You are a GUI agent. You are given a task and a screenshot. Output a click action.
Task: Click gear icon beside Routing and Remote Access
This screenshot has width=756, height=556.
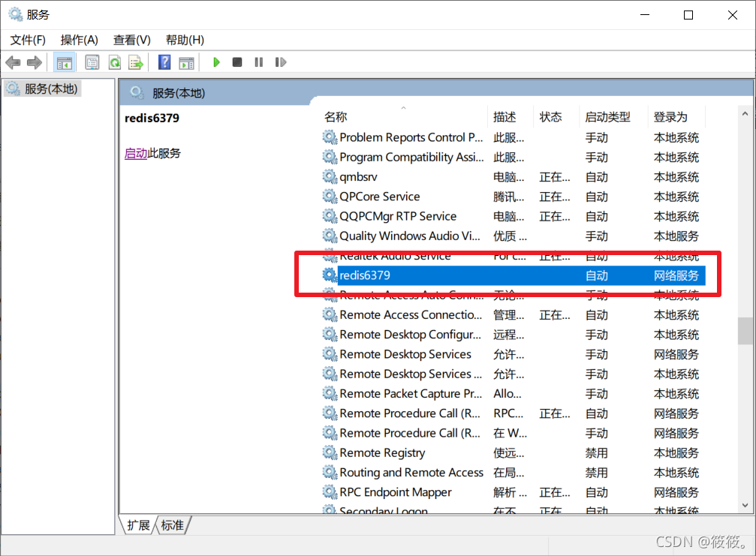pyautogui.click(x=330, y=473)
